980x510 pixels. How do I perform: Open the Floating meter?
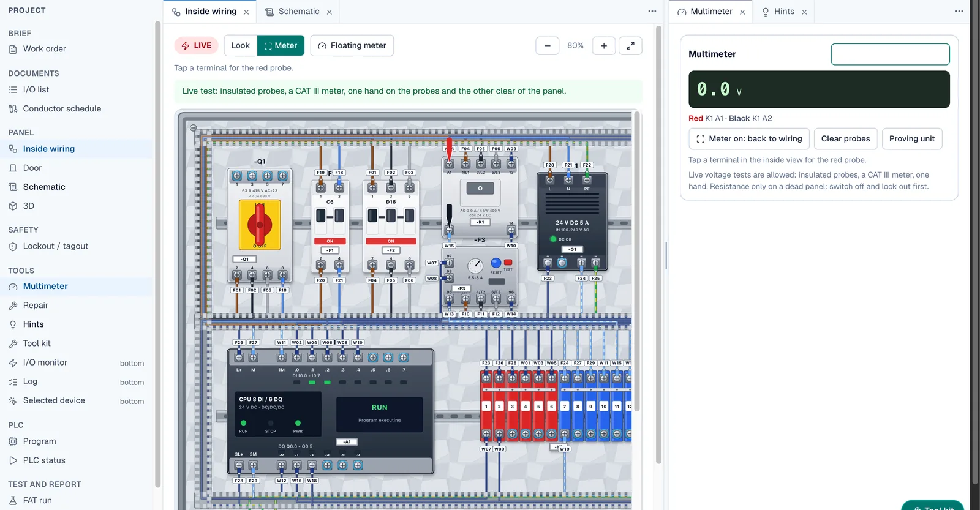coord(352,45)
